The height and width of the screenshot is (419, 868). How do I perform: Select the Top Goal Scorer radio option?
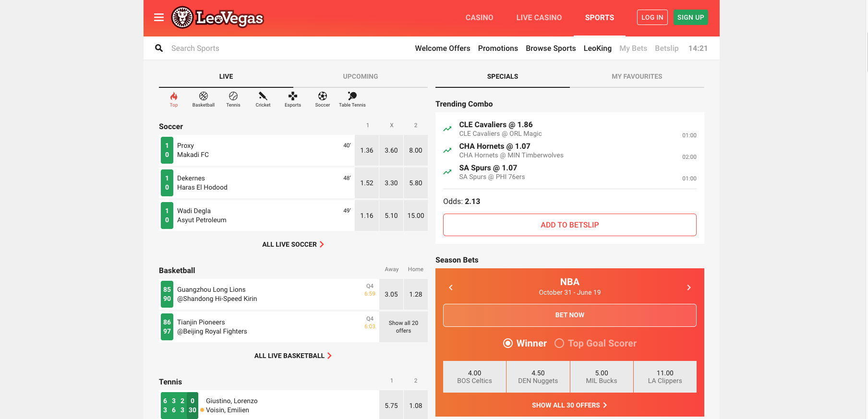pyautogui.click(x=596, y=343)
